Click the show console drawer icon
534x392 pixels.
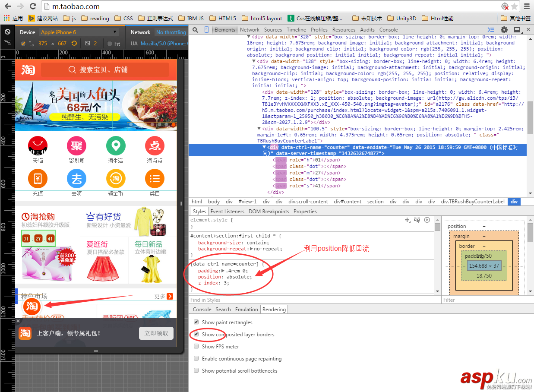[491, 30]
